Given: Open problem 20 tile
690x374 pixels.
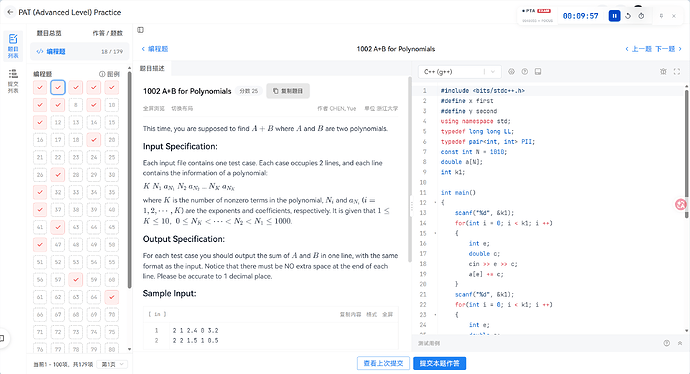Looking at the screenshot, I should pos(112,140).
